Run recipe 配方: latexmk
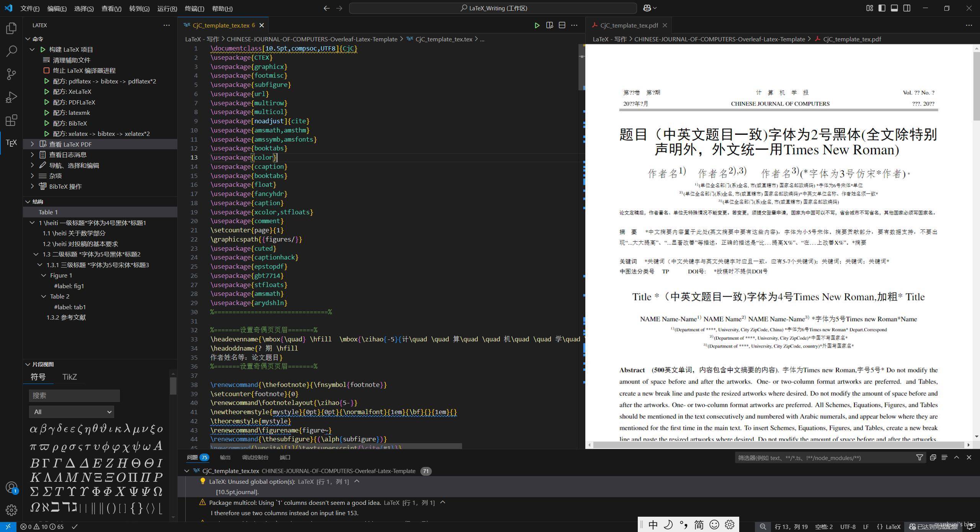The height and width of the screenshot is (532, 980). [x=71, y=113]
